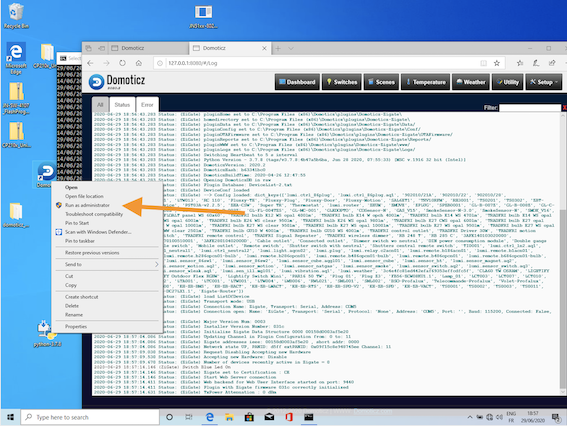The image size is (567, 426).
Task: Open Microsoft Edge desktop shortcut
Action: pos(16,58)
